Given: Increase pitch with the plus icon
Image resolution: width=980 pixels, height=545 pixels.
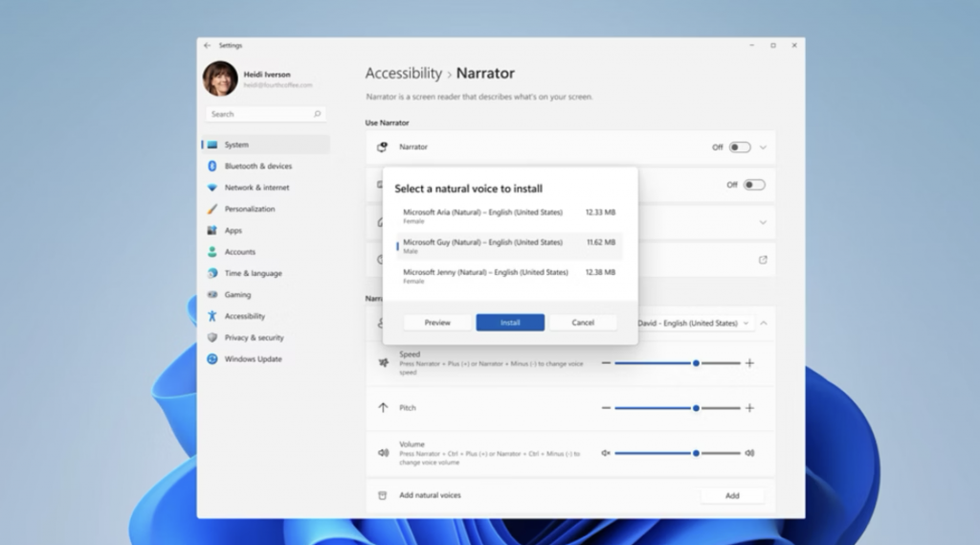Looking at the screenshot, I should 749,408.
